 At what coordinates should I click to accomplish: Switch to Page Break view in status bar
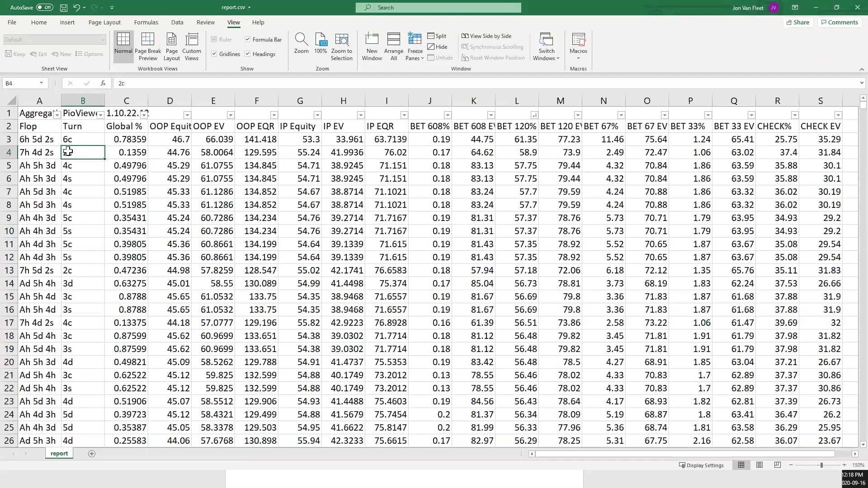777,465
